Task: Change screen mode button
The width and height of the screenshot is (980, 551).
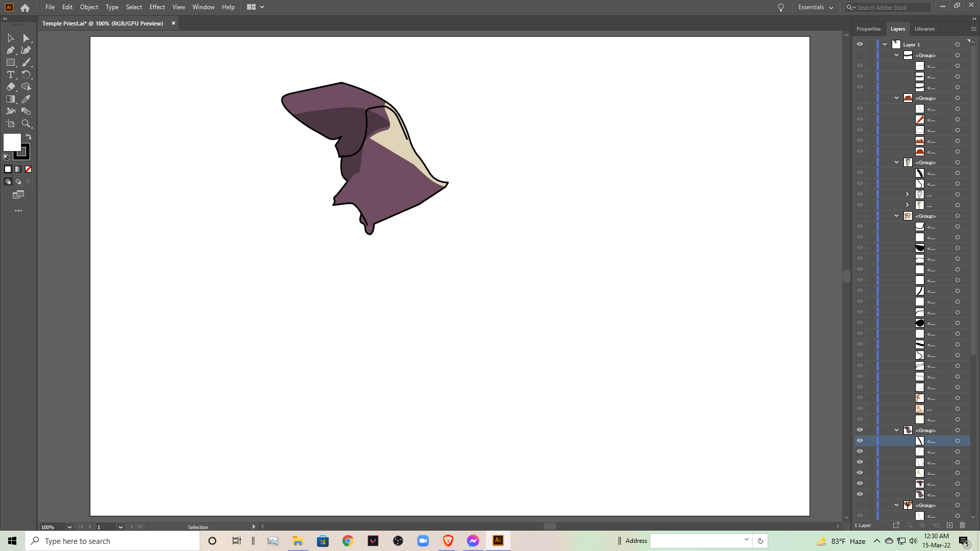Action: (18, 195)
